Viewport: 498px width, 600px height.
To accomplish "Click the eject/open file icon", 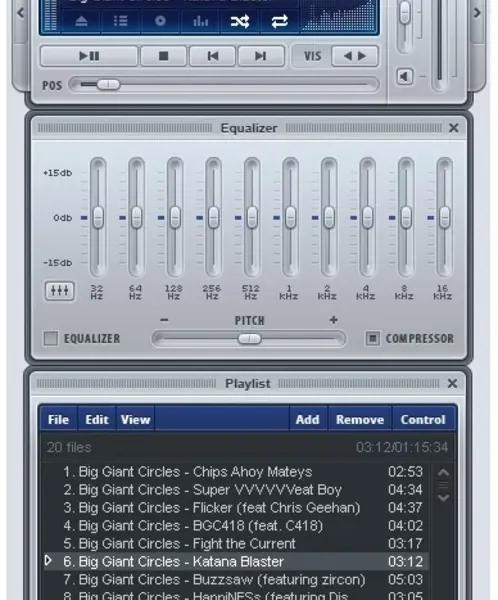I will pyautogui.click(x=81, y=21).
